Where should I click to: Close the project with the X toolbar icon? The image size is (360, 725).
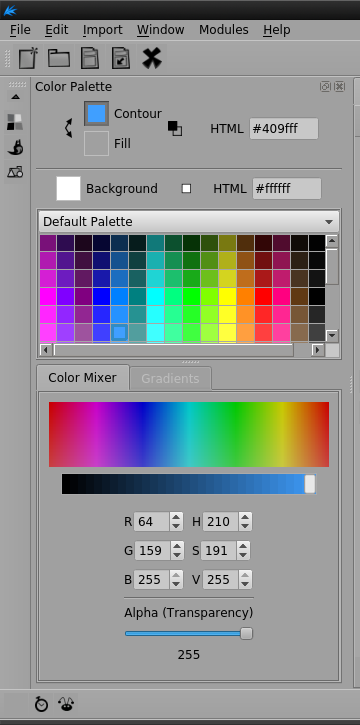(x=152, y=58)
